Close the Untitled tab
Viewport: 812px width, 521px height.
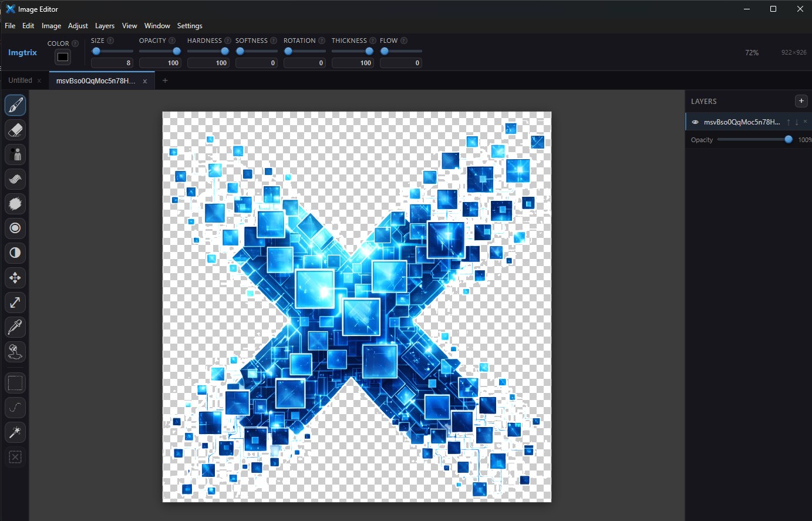pyautogui.click(x=39, y=81)
